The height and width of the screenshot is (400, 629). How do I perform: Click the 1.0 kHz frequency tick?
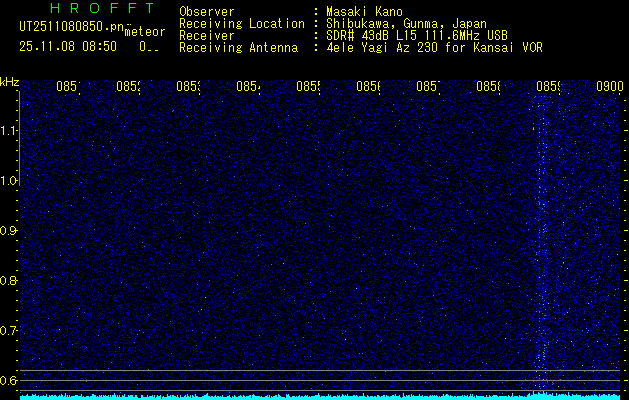click(9, 181)
